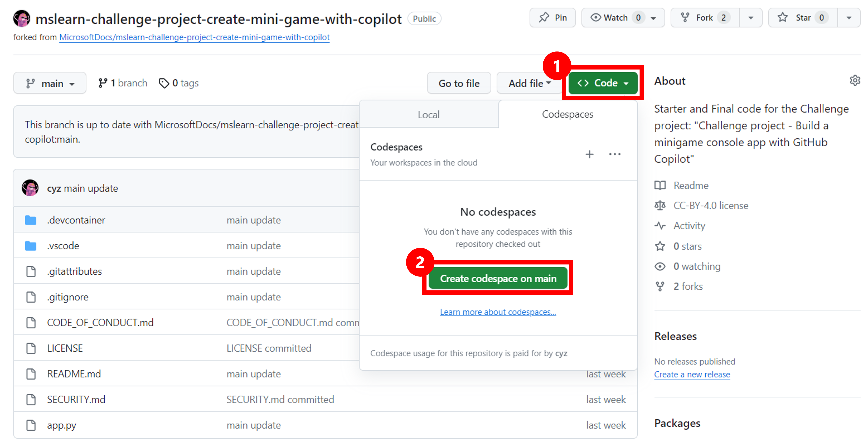The height and width of the screenshot is (442, 868).
Task: View the 1 branch list
Action: (123, 83)
